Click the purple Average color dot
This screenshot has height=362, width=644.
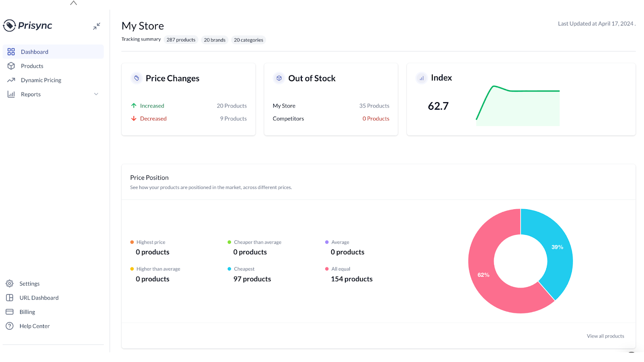tap(326, 242)
